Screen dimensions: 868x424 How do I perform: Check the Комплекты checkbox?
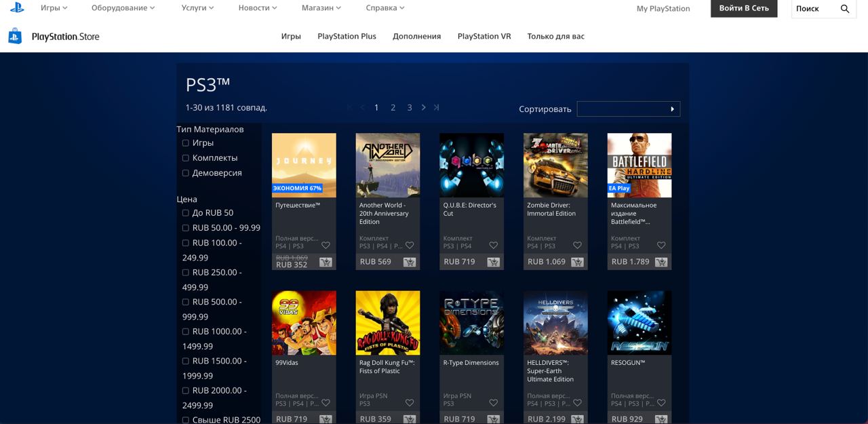[186, 158]
